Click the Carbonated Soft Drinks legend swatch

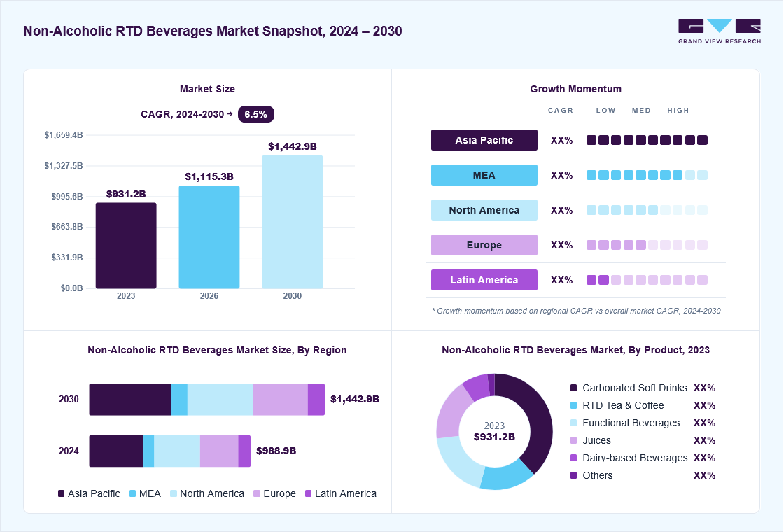[573, 388]
